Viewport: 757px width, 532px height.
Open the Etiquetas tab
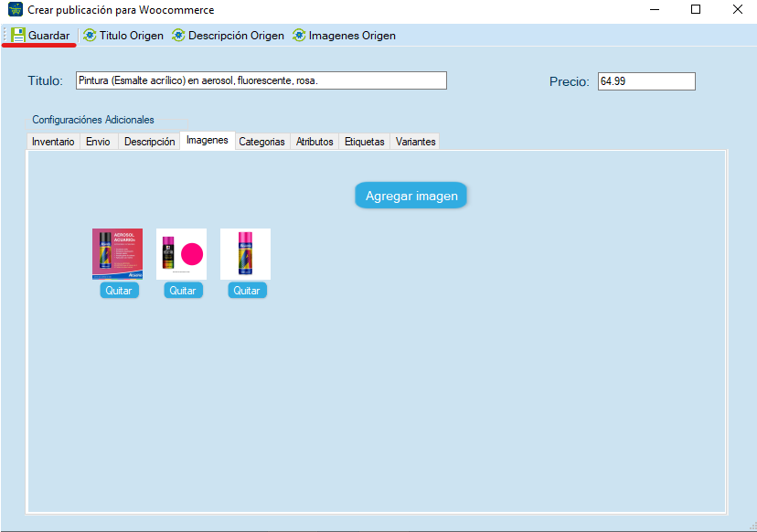click(x=365, y=142)
